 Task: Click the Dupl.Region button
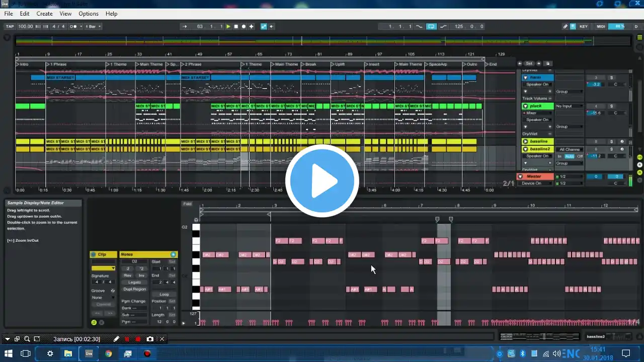[x=134, y=289]
